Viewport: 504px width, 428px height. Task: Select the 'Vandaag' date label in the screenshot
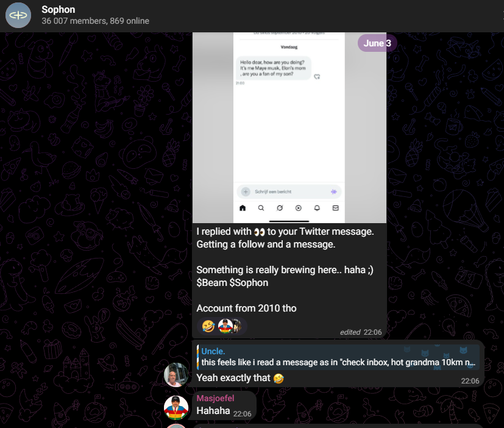[x=289, y=47]
